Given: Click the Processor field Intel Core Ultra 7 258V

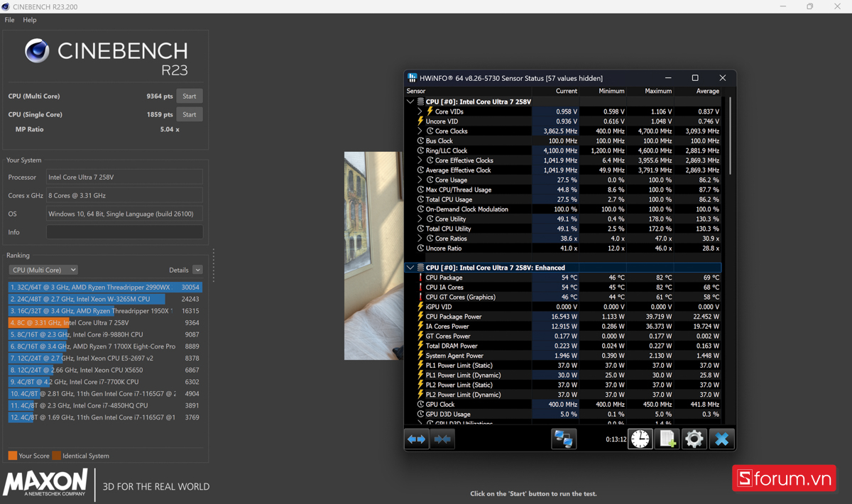Looking at the screenshot, I should tap(124, 177).
